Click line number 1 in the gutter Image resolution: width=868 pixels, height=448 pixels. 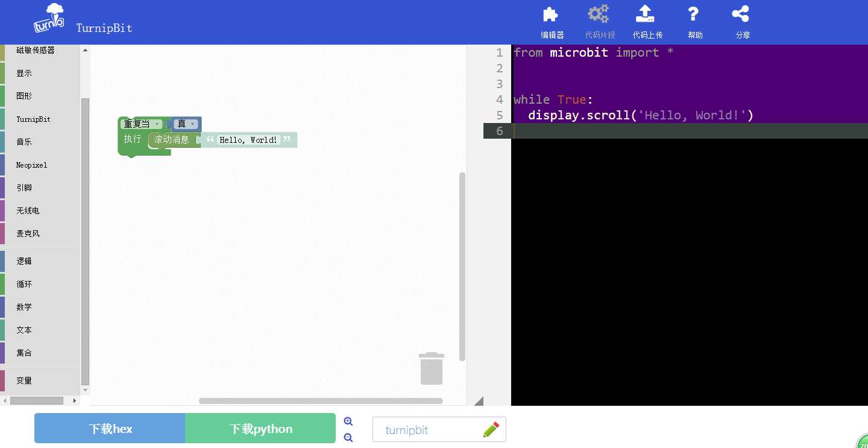(499, 52)
